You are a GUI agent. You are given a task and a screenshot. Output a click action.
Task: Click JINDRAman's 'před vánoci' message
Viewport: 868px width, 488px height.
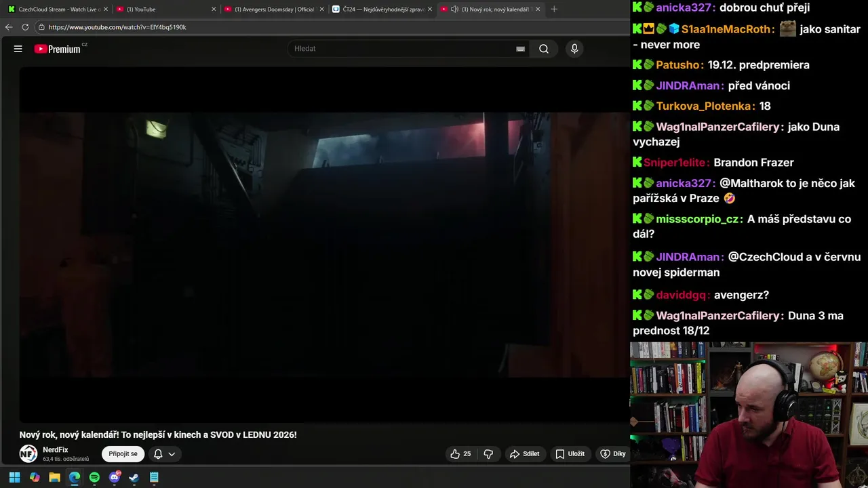pos(759,86)
